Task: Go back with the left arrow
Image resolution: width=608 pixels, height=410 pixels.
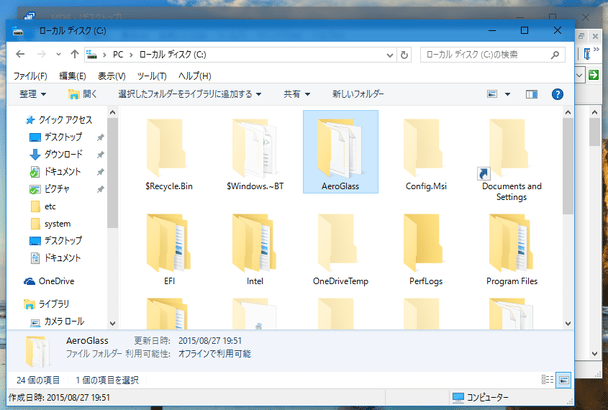Action: click(20, 54)
